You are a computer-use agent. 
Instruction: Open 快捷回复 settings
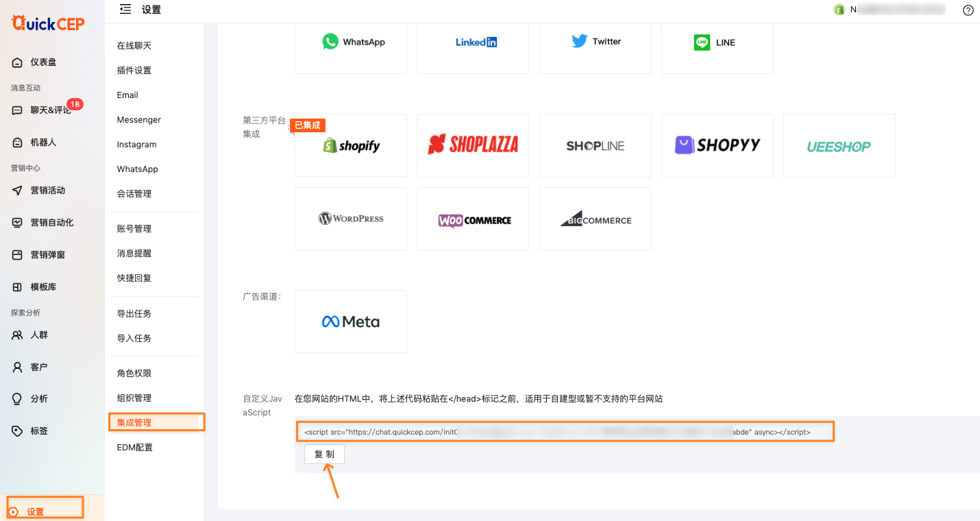click(x=134, y=278)
